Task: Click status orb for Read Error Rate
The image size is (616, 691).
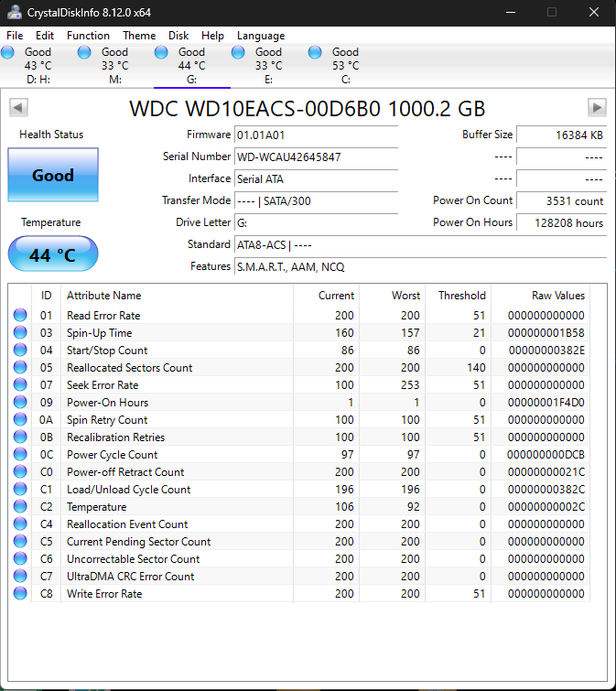Action: tap(20, 315)
